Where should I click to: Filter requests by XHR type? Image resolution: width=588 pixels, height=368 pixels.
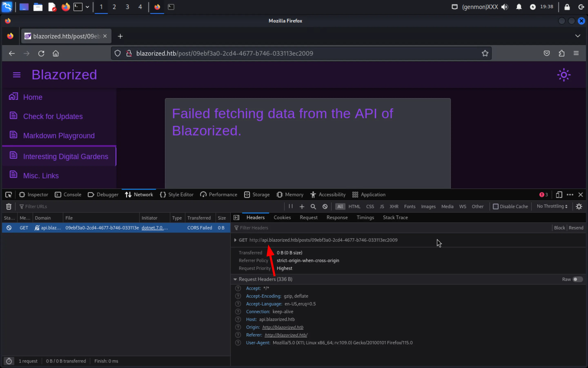pos(394,206)
